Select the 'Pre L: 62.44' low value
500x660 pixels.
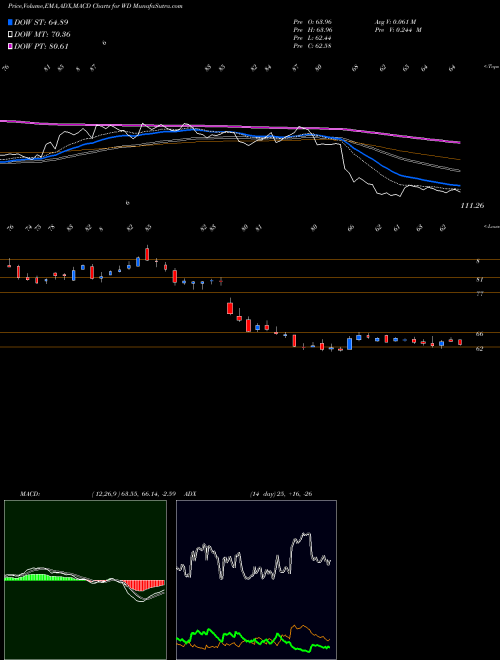click(x=313, y=38)
